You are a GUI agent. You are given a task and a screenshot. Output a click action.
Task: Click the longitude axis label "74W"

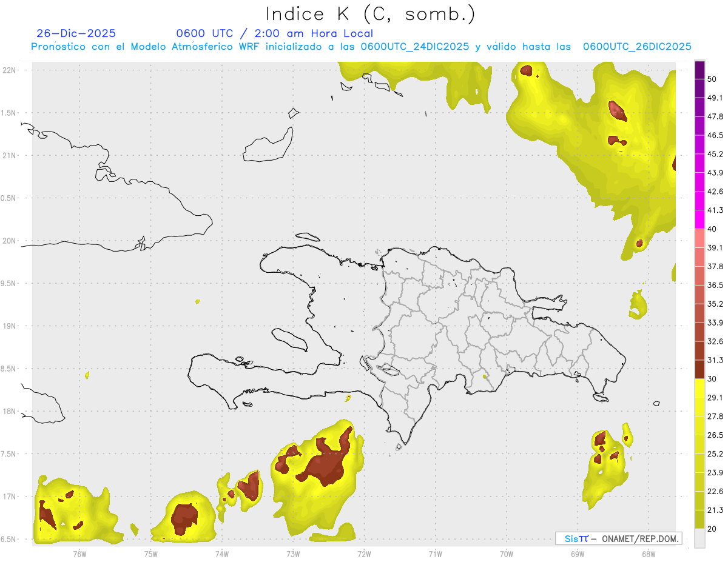pos(221,554)
